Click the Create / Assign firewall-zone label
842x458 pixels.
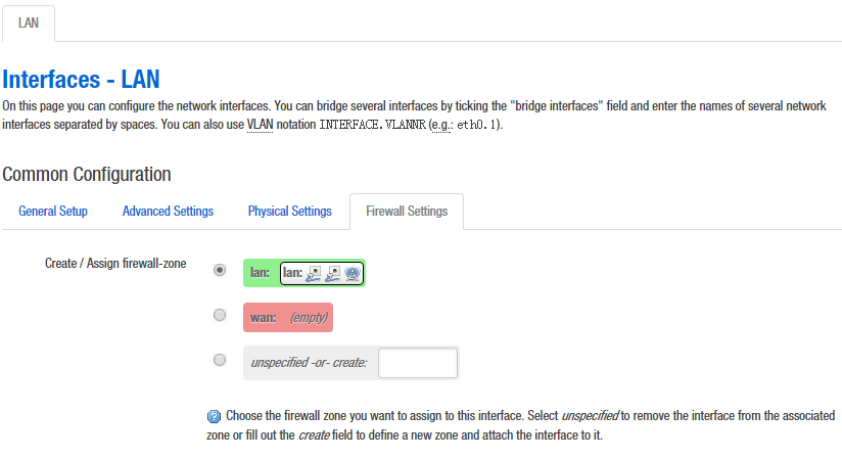coord(116,264)
